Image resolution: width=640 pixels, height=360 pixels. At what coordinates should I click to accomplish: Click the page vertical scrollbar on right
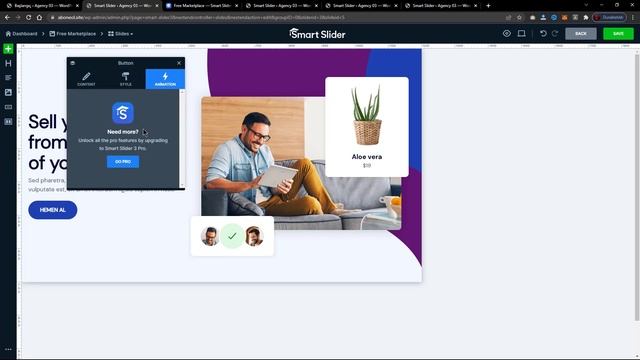tap(637, 188)
